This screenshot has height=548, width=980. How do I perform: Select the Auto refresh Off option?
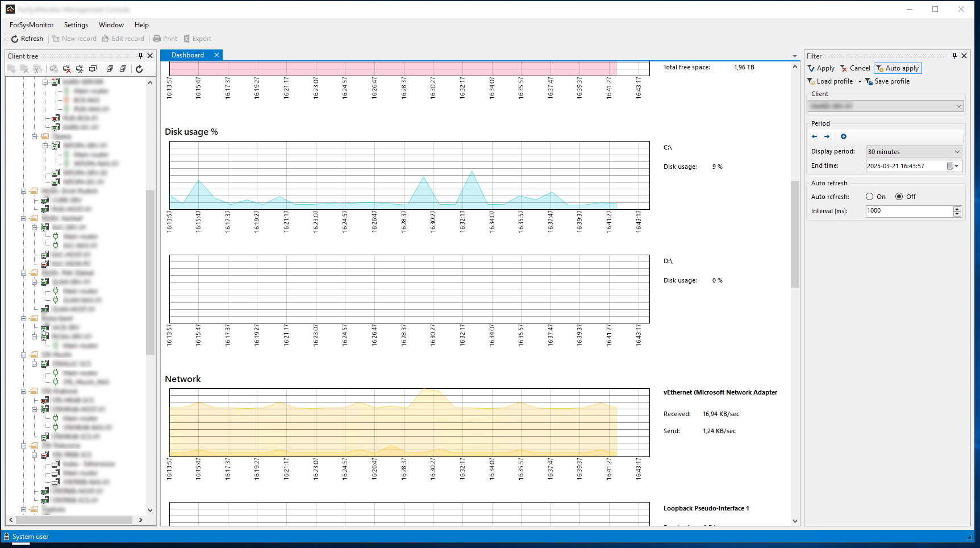[899, 197]
